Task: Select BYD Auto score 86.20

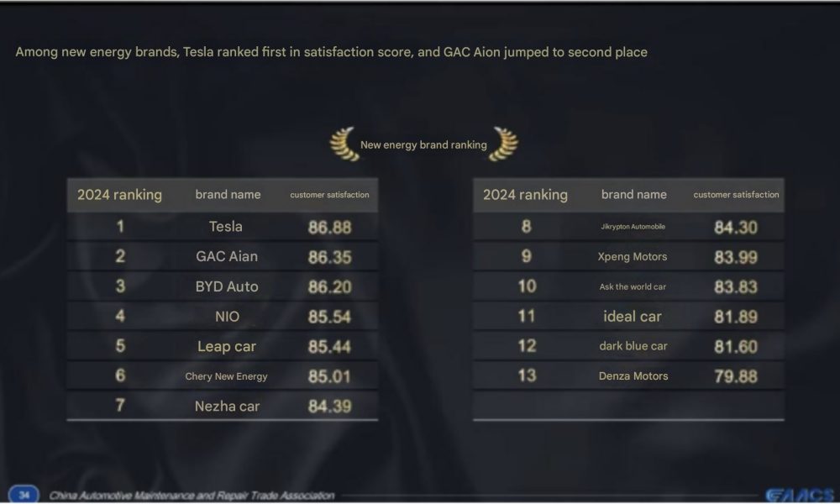Action: click(329, 287)
